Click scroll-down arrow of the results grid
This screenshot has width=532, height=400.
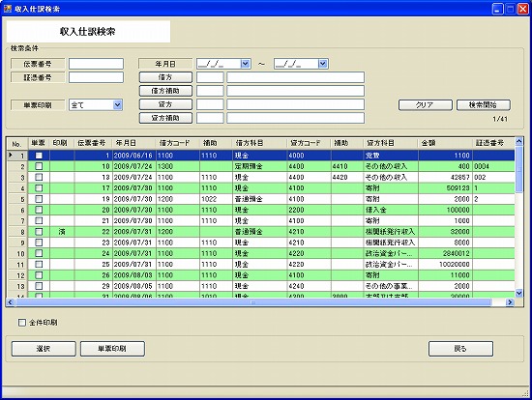(518, 293)
